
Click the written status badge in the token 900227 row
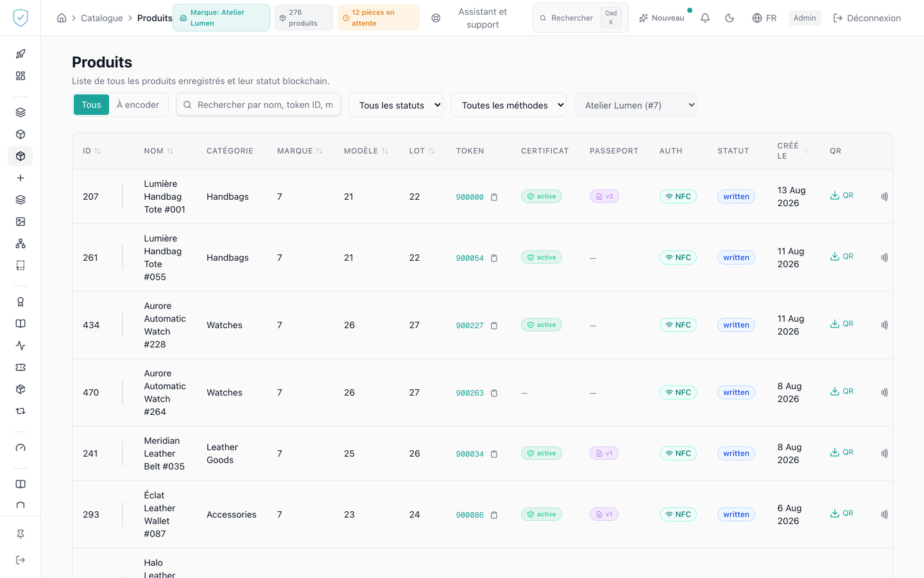pos(736,325)
